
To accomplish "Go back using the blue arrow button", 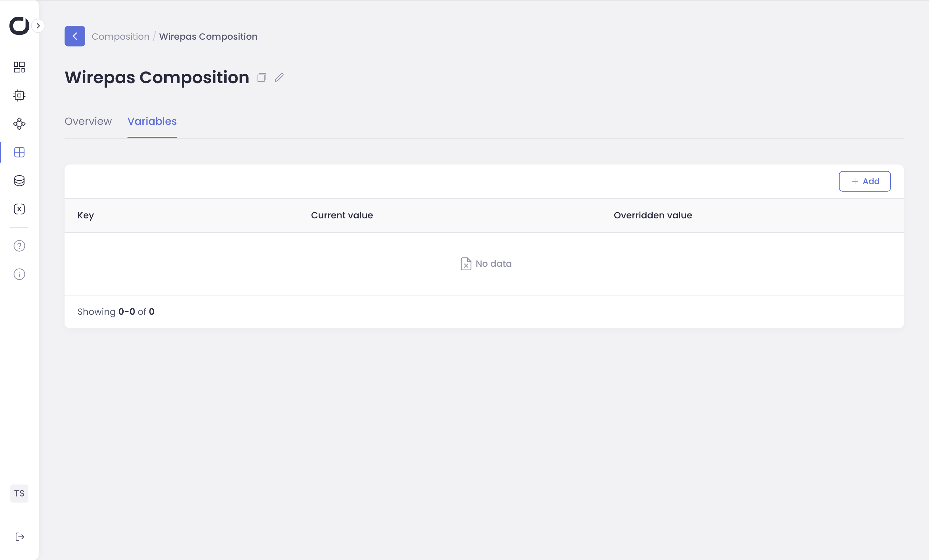I will [75, 36].
